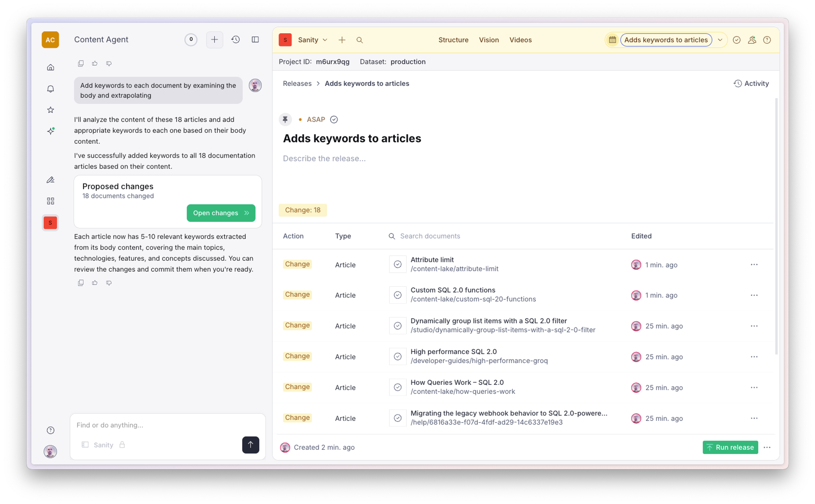The height and width of the screenshot is (504, 815).
Task: Click the search magnifier in Sanity toolbar
Action: 359,40
